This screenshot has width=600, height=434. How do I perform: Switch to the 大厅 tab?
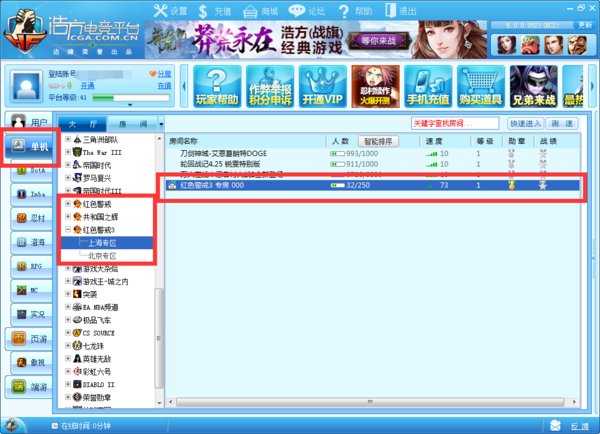(83, 124)
